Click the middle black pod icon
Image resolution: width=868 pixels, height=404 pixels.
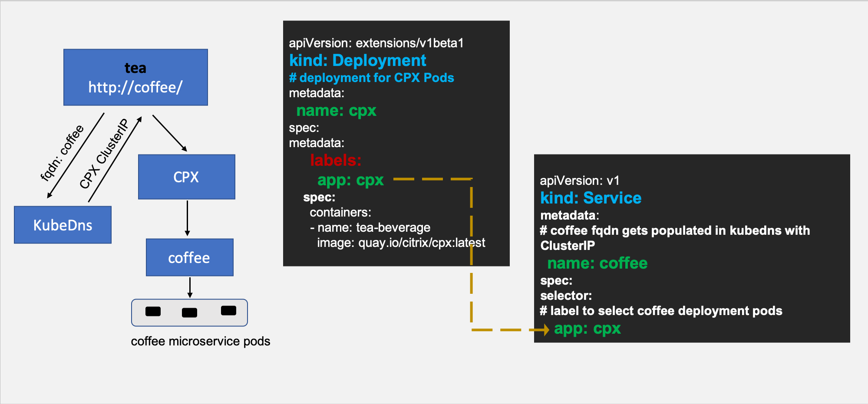(189, 312)
